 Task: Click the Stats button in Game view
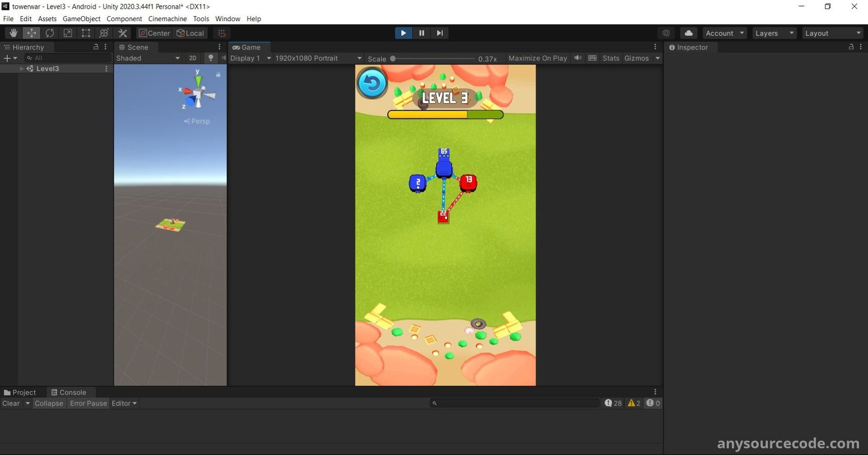pyautogui.click(x=611, y=58)
